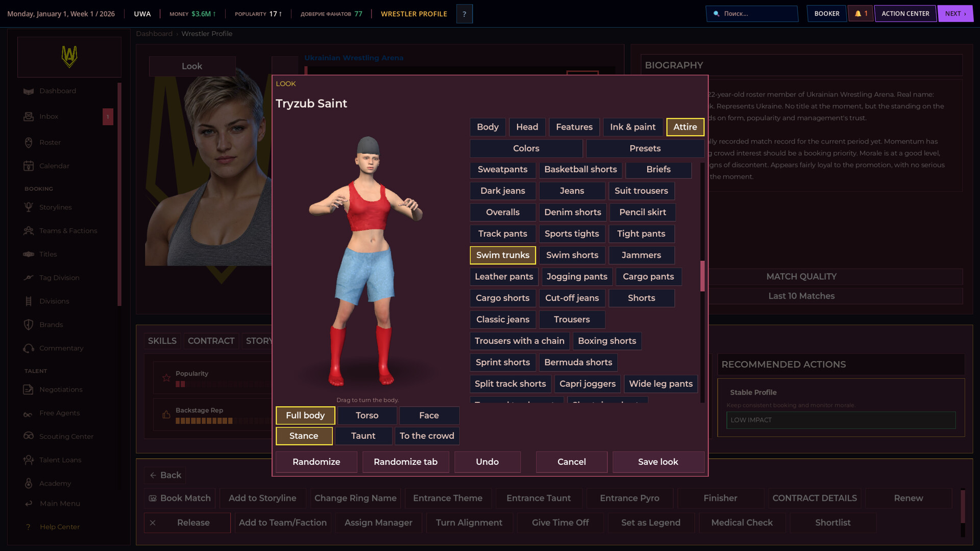Click the Brands shield icon
The image size is (980, 551).
point(29,324)
